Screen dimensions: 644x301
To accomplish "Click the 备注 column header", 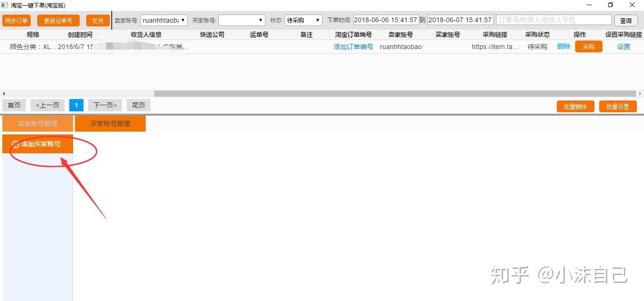I will point(306,34).
